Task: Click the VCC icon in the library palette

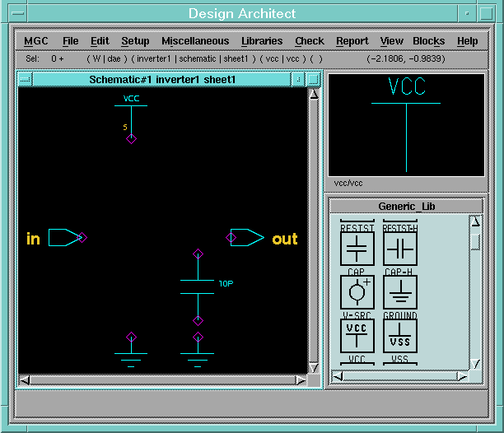Action: [x=357, y=335]
